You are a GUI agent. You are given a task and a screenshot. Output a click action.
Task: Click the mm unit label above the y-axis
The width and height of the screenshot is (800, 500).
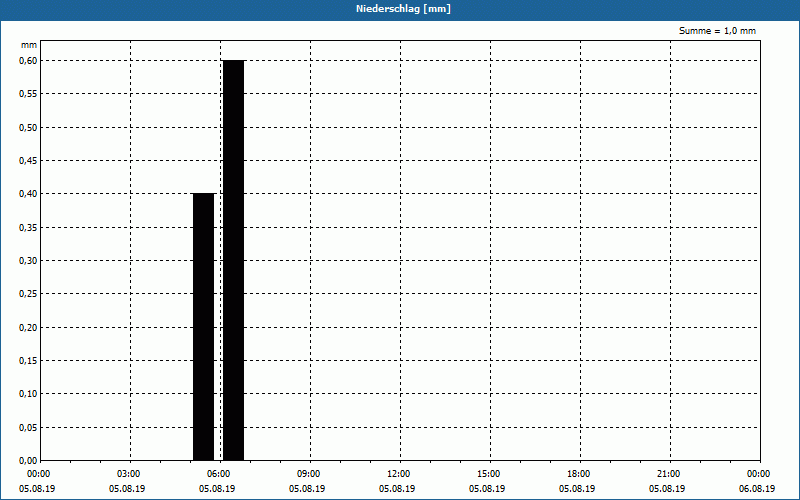(29, 45)
